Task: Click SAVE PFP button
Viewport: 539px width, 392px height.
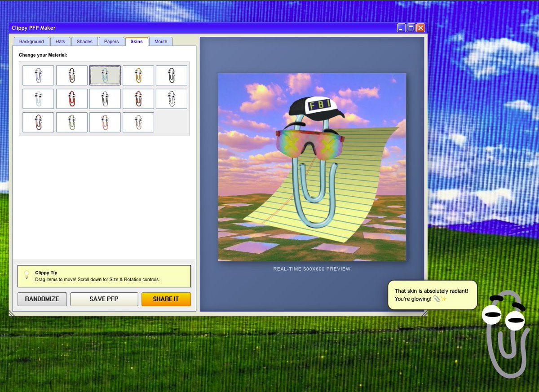Action: click(104, 299)
